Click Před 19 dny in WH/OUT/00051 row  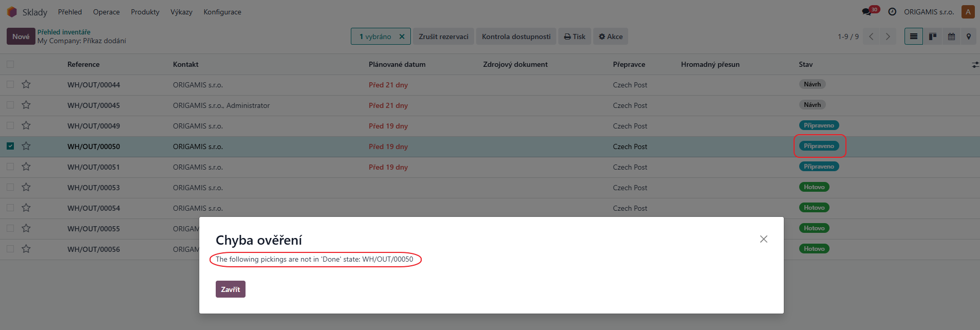(388, 167)
